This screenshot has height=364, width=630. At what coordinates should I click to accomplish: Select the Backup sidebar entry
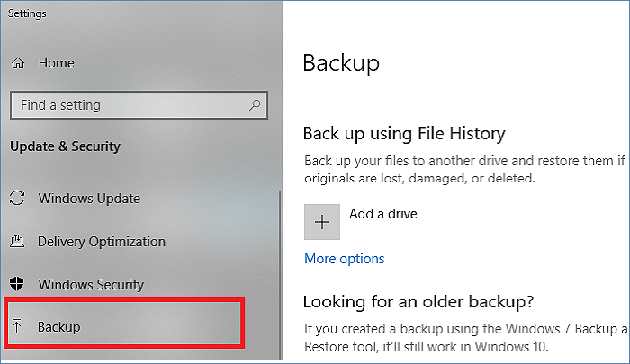pos(59,327)
